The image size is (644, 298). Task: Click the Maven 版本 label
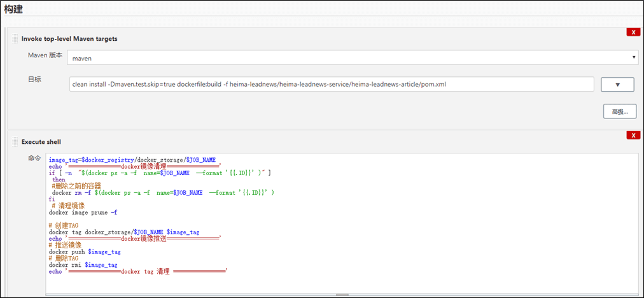pos(45,55)
